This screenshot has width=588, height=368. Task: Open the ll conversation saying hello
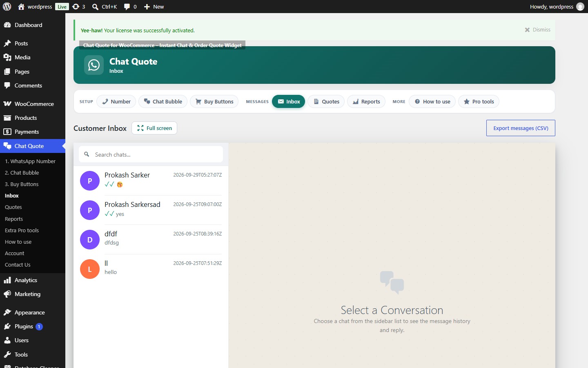pyautogui.click(x=151, y=269)
